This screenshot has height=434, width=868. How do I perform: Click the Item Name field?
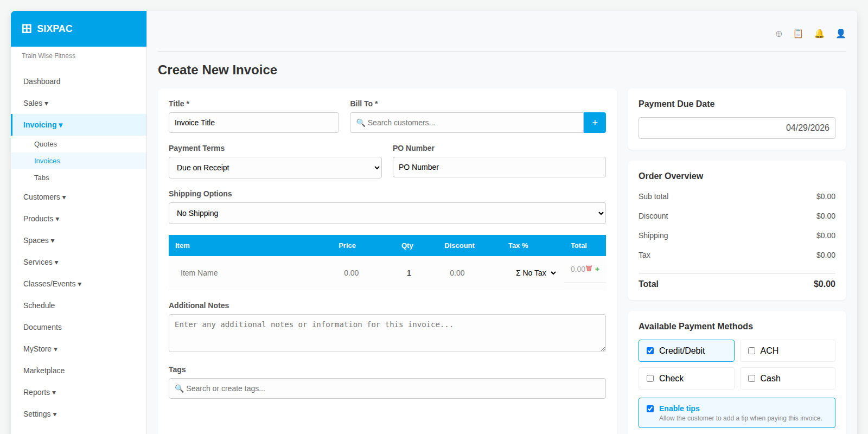[250, 273]
